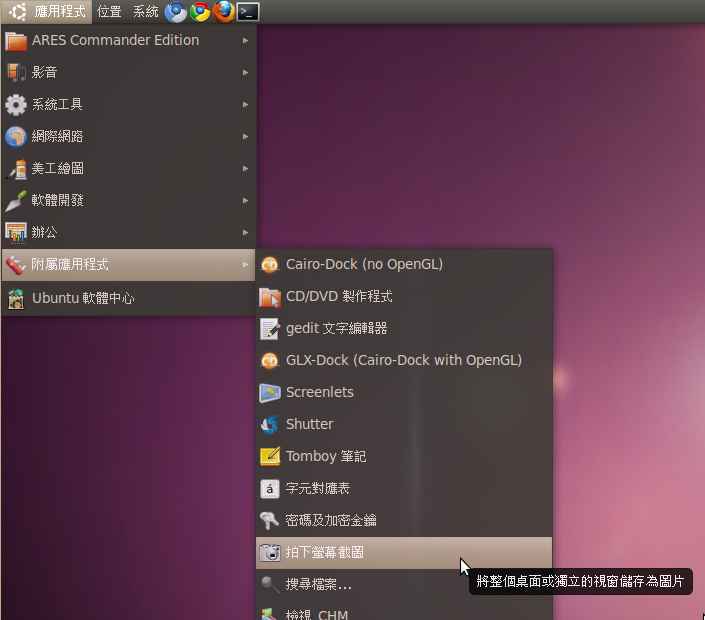Start the Cairo-Dock (no OpenGL) label
This screenshot has height=620, width=705.
364,264
